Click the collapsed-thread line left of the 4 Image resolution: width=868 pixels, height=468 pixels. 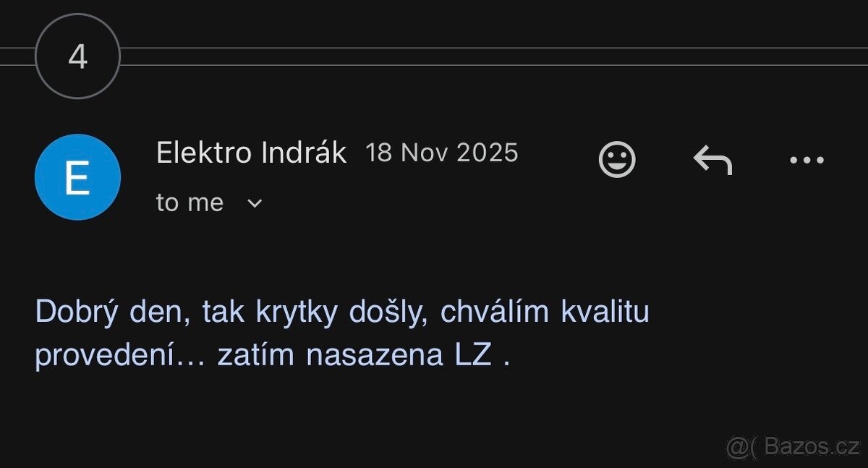(x=17, y=56)
